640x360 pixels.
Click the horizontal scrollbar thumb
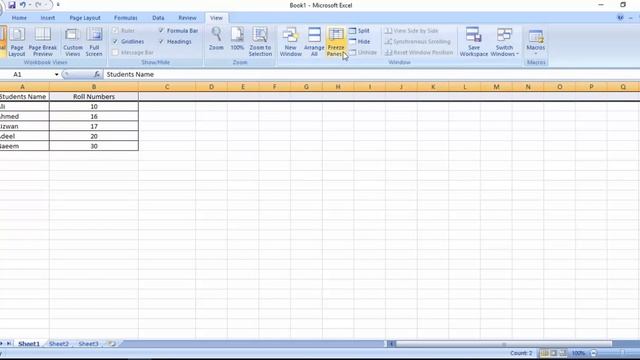point(504,344)
